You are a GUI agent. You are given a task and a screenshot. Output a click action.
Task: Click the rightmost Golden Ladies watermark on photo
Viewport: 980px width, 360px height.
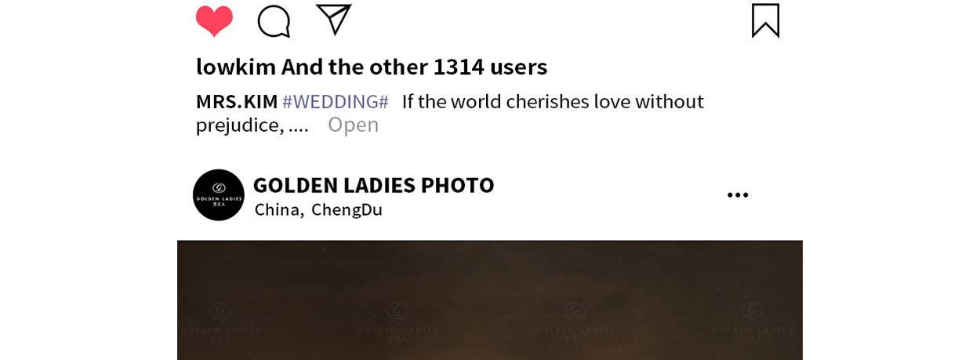click(x=752, y=322)
